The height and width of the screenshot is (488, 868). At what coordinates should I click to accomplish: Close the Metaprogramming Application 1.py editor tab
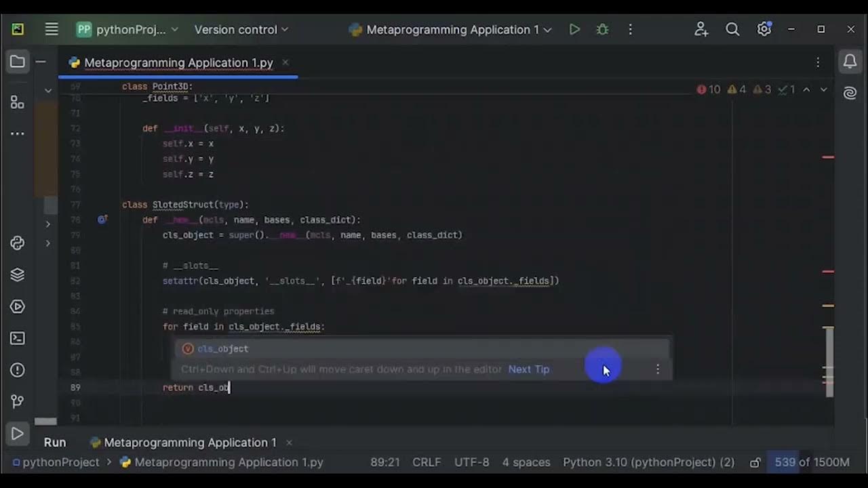[x=285, y=62]
